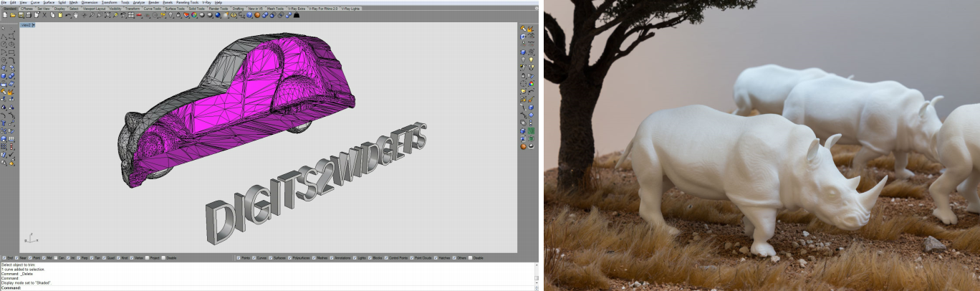Click the Layers icon

click(186, 15)
